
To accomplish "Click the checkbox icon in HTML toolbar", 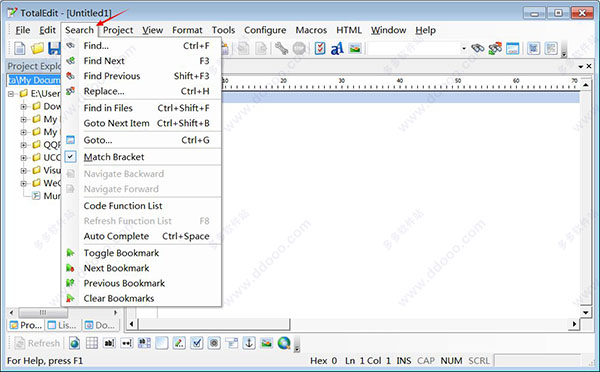I will [197, 343].
